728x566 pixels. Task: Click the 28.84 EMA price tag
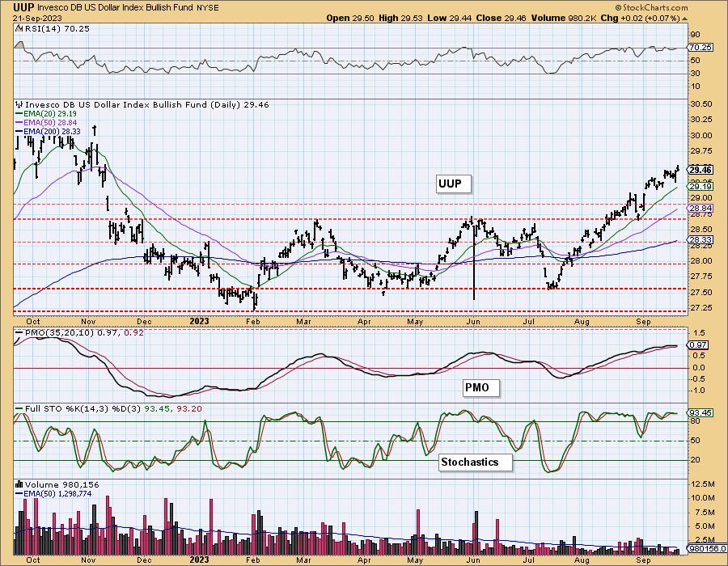[701, 209]
